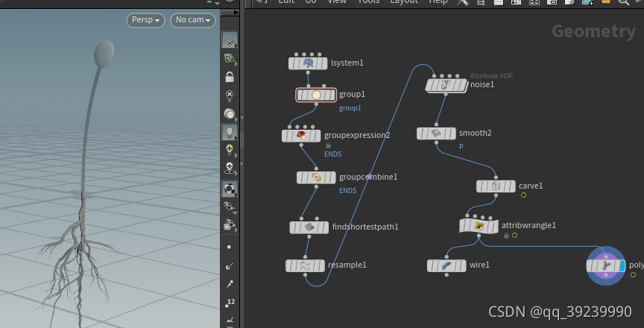Click the bulb with shadow lighting icon
The height and width of the screenshot is (328, 644).
pyautogui.click(x=230, y=168)
